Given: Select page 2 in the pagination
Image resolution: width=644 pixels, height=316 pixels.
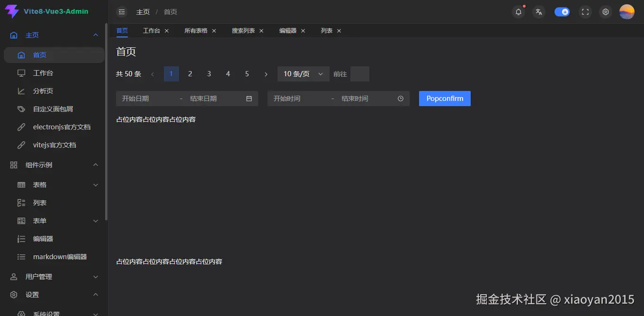Looking at the screenshot, I should coord(190,74).
